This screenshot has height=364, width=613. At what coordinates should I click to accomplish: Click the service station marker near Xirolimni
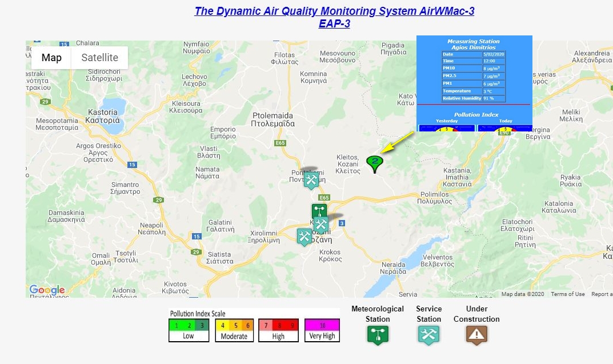click(x=304, y=236)
